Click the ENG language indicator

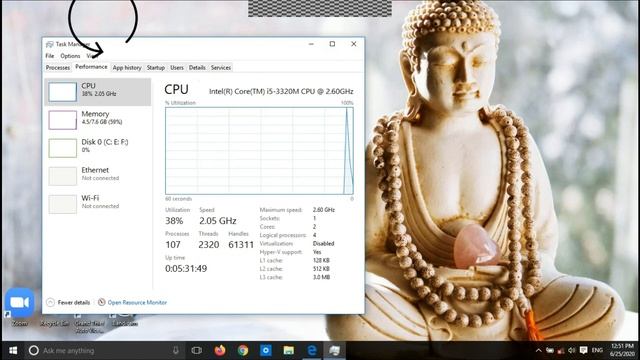coord(597,351)
